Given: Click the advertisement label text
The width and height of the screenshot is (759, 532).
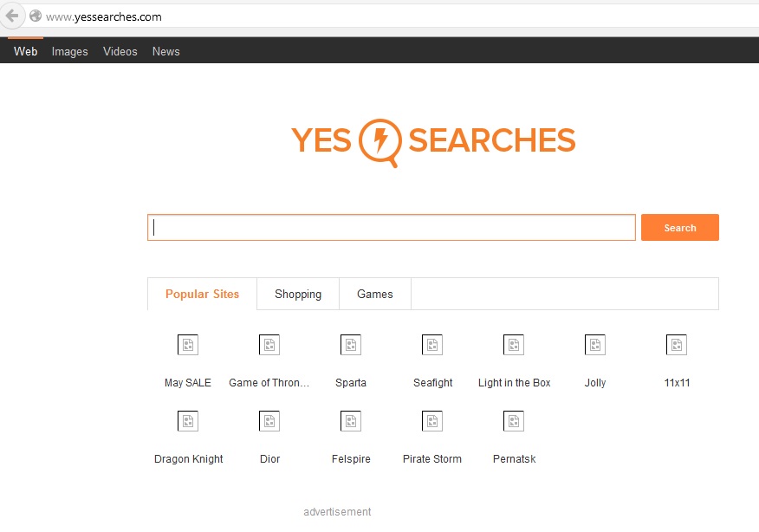Looking at the screenshot, I should [x=337, y=512].
